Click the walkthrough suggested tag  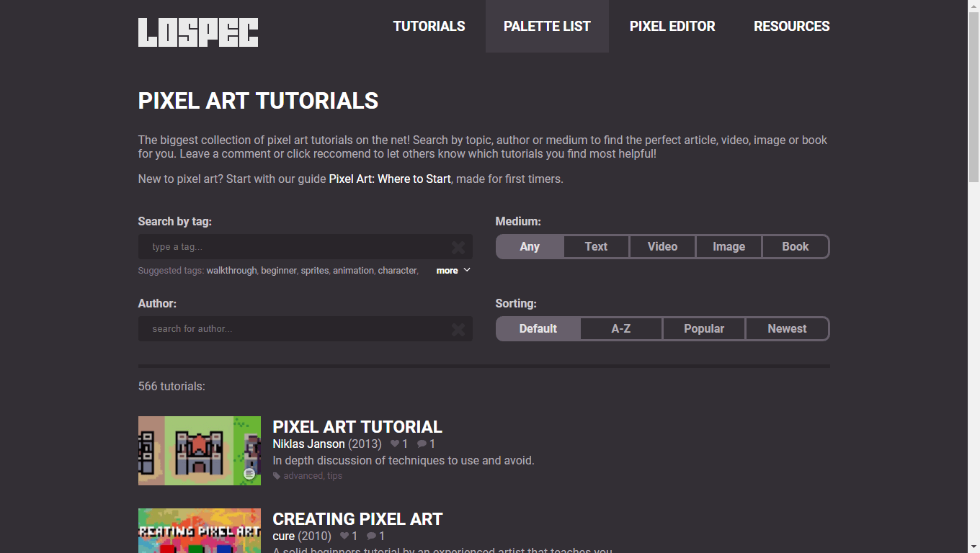click(x=231, y=271)
